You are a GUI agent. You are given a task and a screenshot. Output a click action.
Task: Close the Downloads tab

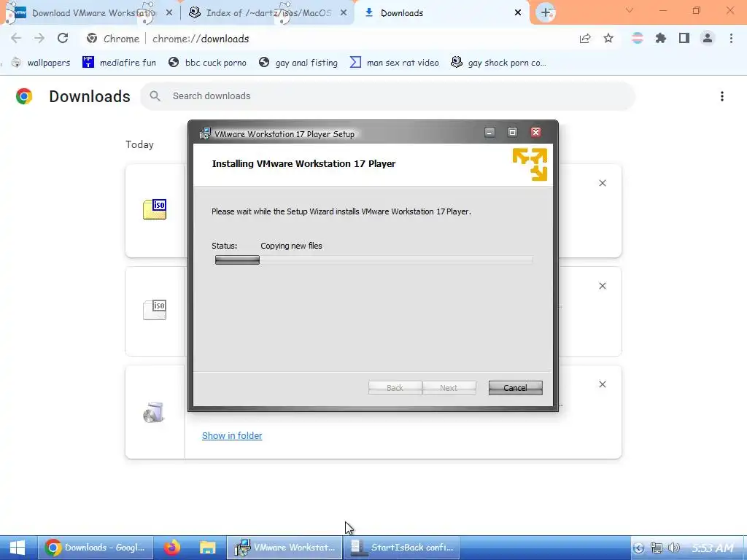518,13
